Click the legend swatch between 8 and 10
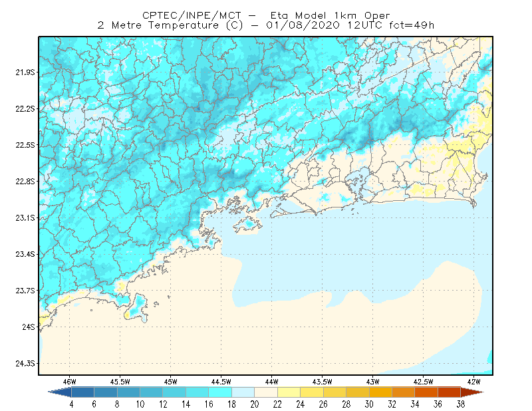The height and width of the screenshot is (411, 532). click(128, 392)
